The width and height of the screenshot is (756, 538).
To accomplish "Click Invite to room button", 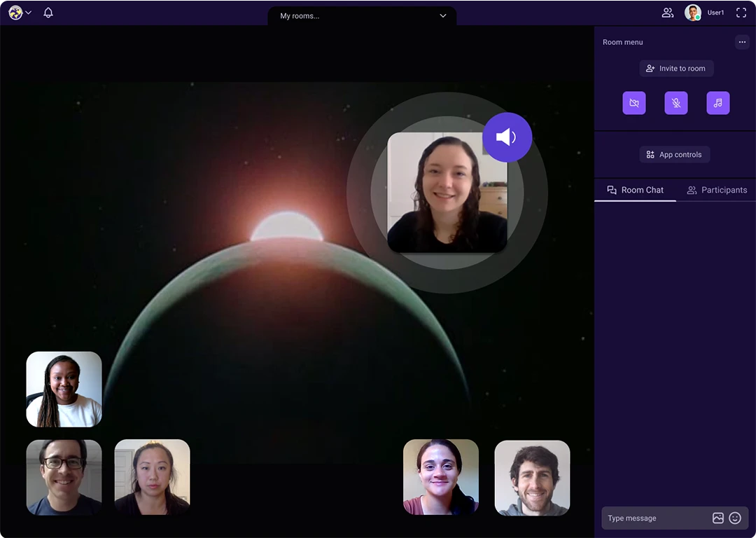I will (676, 69).
